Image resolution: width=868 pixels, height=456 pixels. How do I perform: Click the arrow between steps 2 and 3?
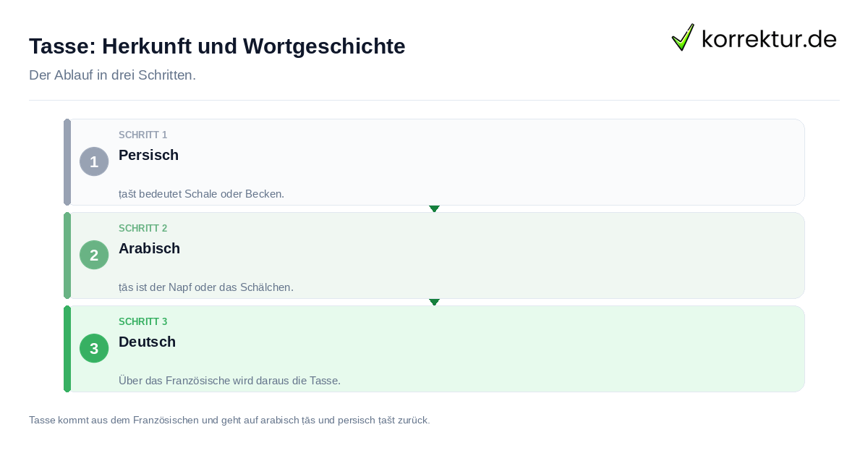point(434,302)
